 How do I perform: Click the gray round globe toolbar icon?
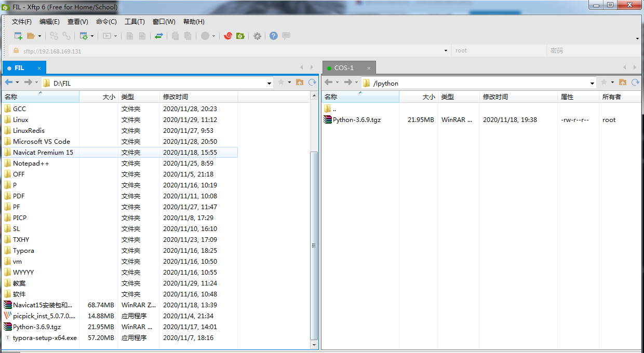[205, 36]
